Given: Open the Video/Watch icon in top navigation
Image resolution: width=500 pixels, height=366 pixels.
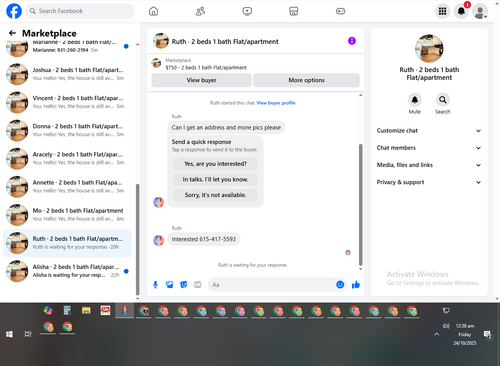Looking at the screenshot, I should click(x=247, y=11).
